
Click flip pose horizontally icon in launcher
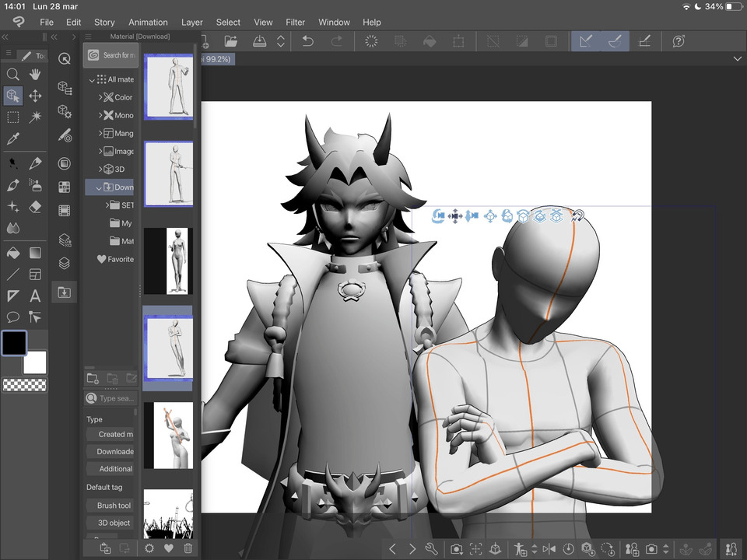coord(549,549)
